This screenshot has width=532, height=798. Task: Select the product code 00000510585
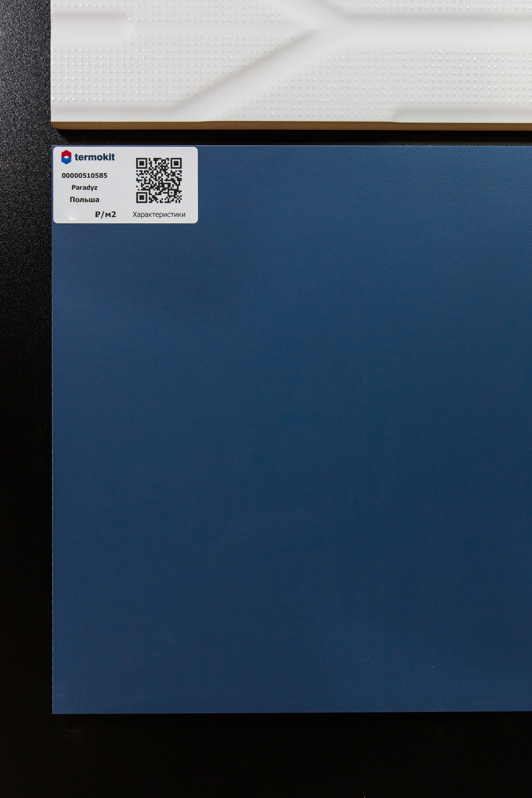click(85, 175)
